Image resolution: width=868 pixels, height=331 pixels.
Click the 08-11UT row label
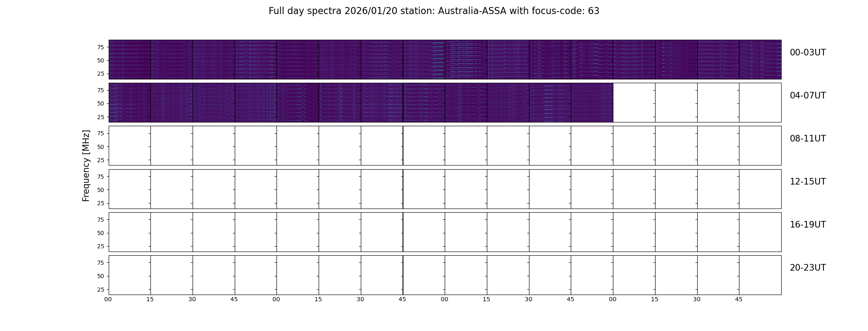click(808, 139)
